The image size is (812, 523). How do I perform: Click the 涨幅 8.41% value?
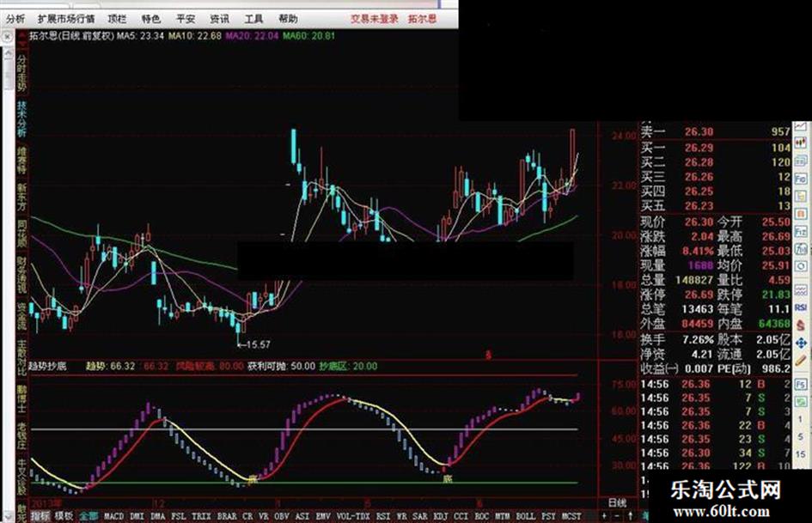(x=698, y=251)
